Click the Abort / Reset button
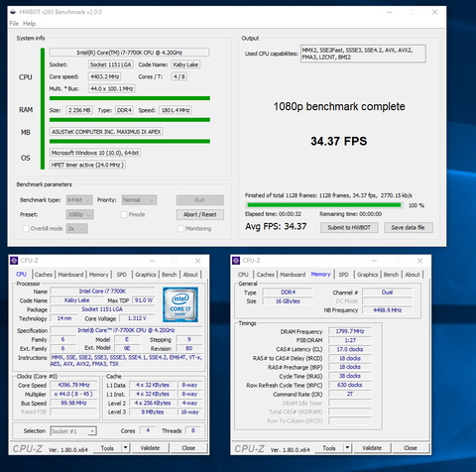The width and height of the screenshot is (476, 472). [200, 214]
